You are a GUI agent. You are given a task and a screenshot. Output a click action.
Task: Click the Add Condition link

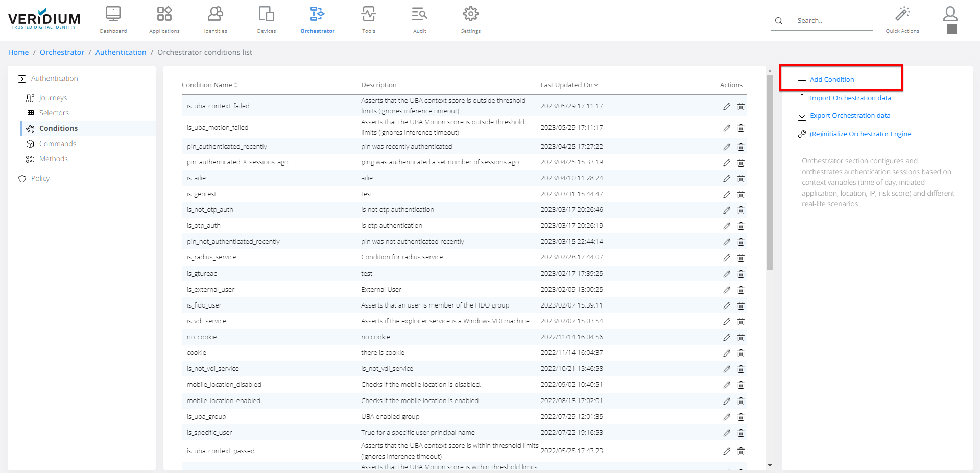(x=831, y=80)
